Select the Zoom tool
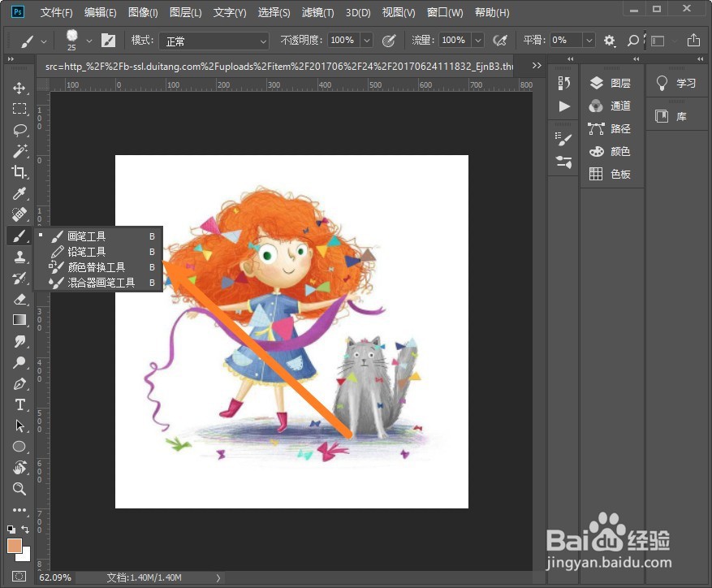 coord(19,489)
